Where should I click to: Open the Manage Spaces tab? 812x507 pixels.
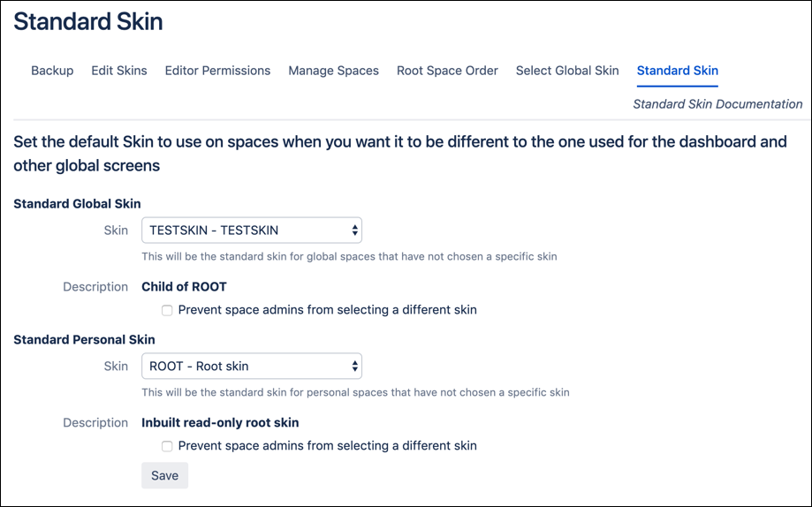pos(333,71)
